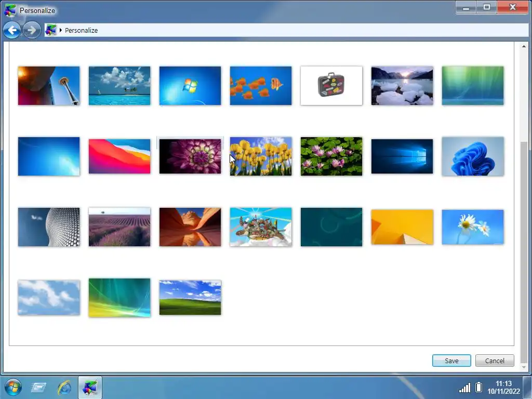The height and width of the screenshot is (399, 532).
Task: Select the lavender field wallpaper
Action: [x=119, y=227]
